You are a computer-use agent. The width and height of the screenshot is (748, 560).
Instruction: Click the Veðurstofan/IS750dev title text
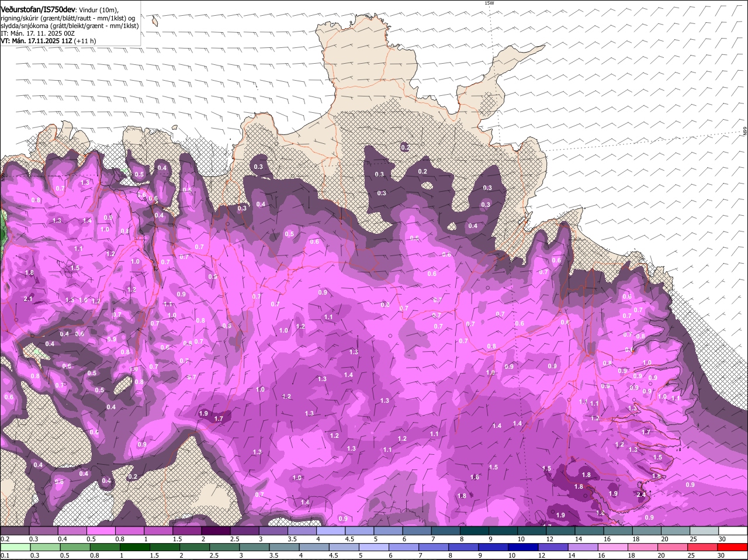[39, 9]
